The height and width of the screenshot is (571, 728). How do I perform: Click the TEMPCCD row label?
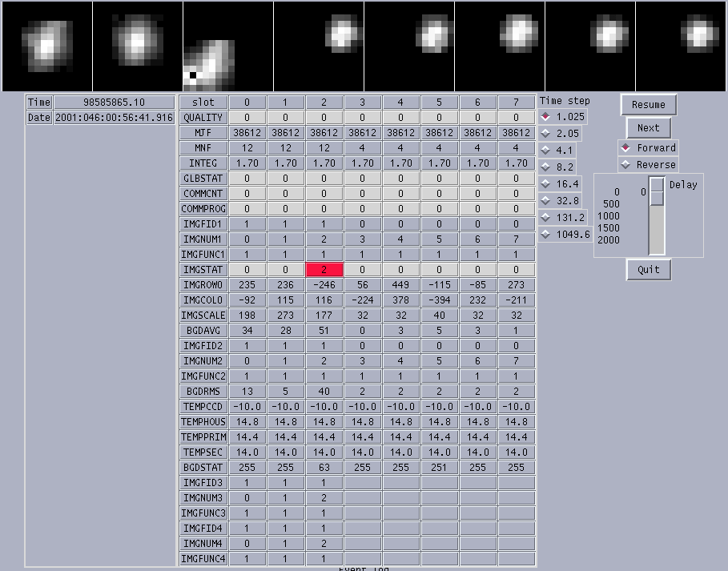203,407
